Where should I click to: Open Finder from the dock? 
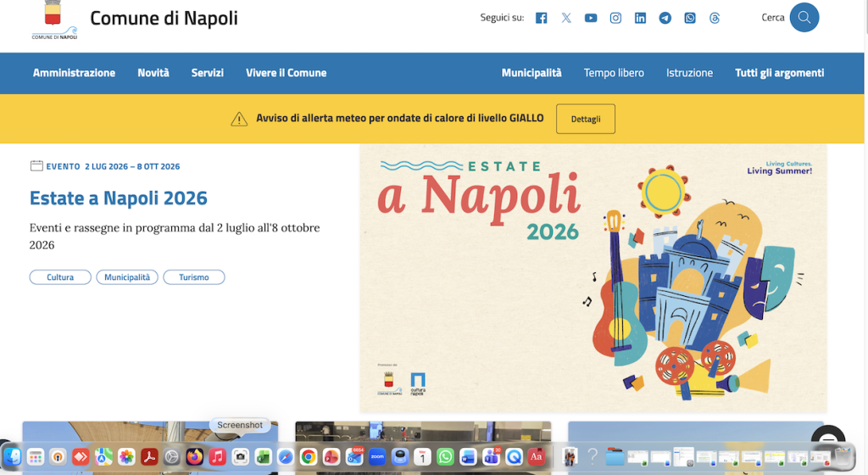(x=12, y=456)
